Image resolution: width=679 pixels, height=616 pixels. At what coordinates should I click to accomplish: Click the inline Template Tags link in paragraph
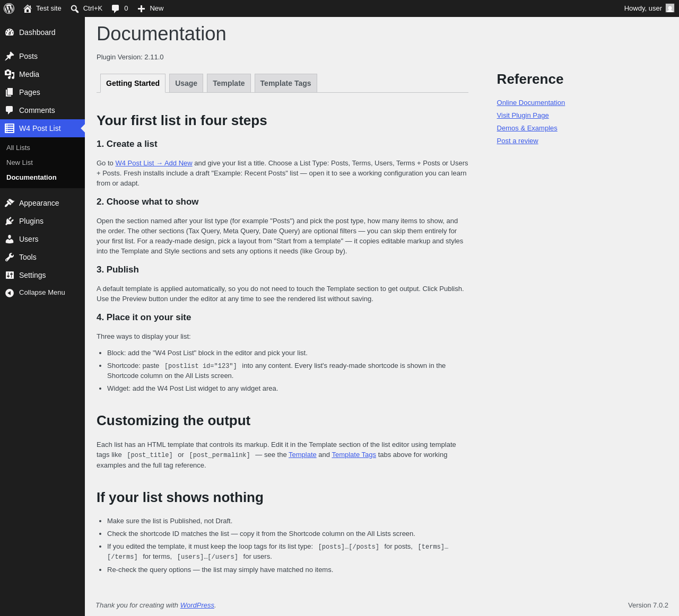354,455
